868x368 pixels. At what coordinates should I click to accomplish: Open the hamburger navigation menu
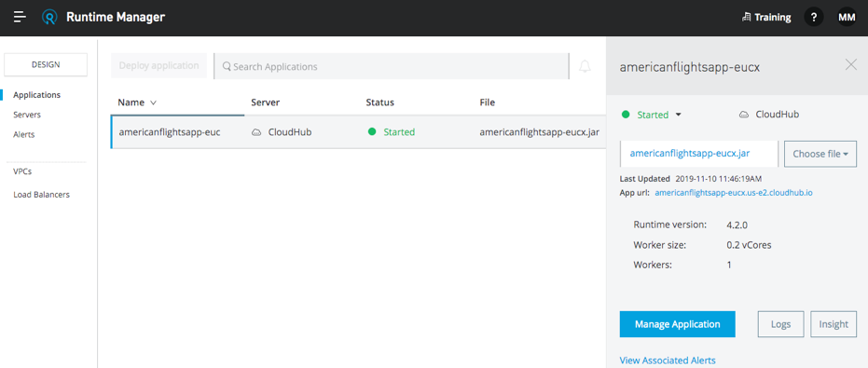point(20,17)
